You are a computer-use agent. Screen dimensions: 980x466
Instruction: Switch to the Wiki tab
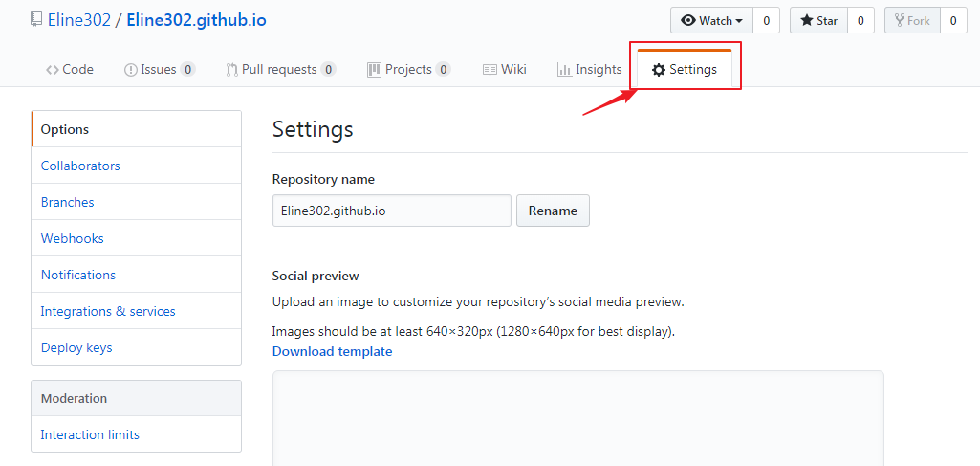pos(505,70)
